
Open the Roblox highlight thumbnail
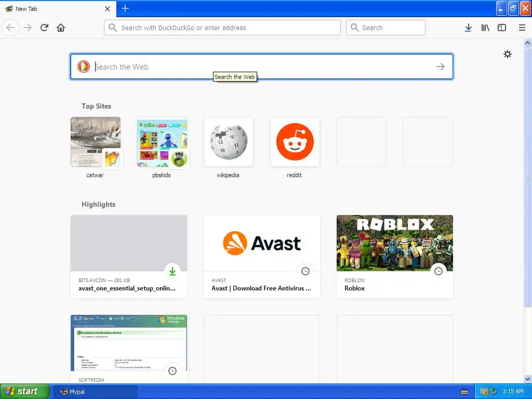coord(395,243)
